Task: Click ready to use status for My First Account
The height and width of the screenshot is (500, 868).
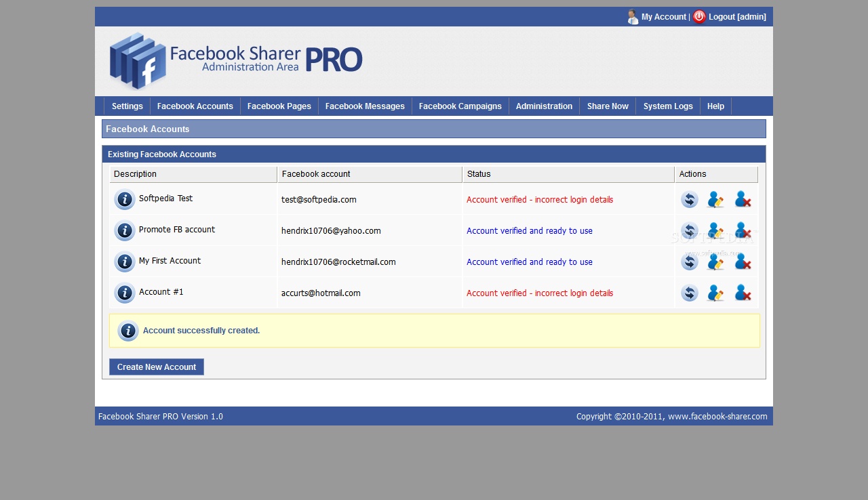Action: point(530,262)
